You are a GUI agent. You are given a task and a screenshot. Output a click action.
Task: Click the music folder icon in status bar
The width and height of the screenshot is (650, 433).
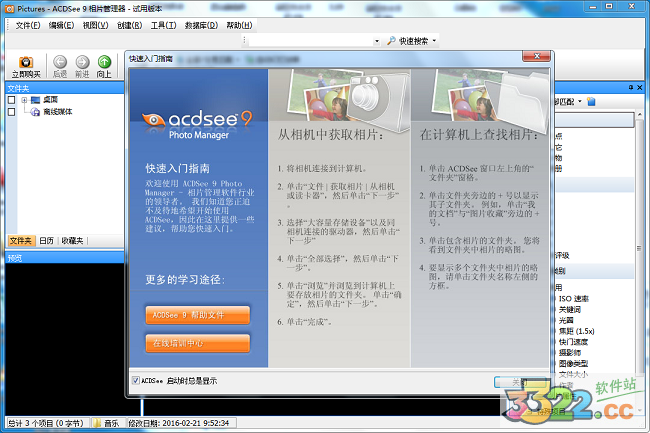click(x=97, y=423)
